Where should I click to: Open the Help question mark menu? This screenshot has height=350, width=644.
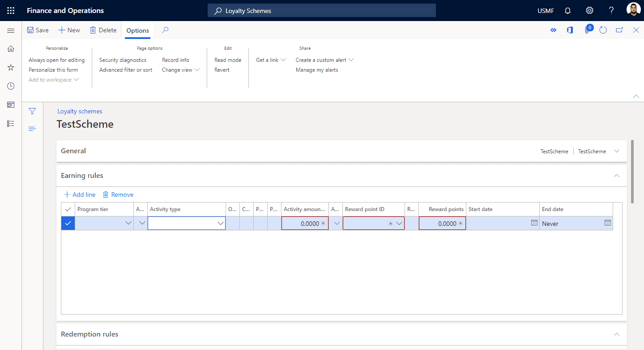coord(611,11)
